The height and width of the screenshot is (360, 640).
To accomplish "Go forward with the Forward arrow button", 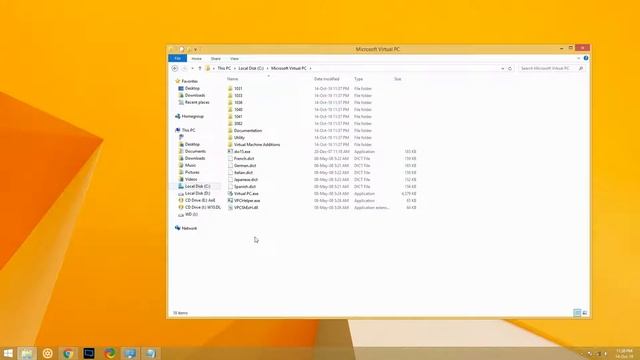I will 184,69.
